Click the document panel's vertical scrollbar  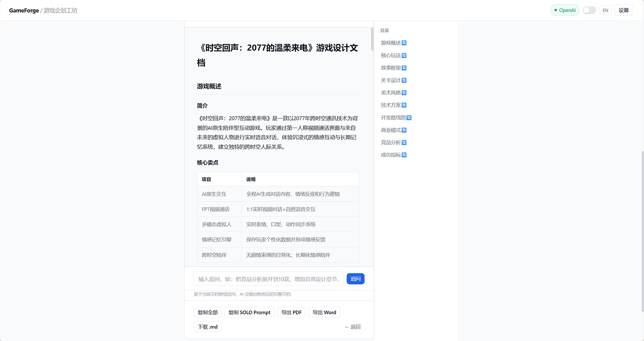(x=372, y=39)
